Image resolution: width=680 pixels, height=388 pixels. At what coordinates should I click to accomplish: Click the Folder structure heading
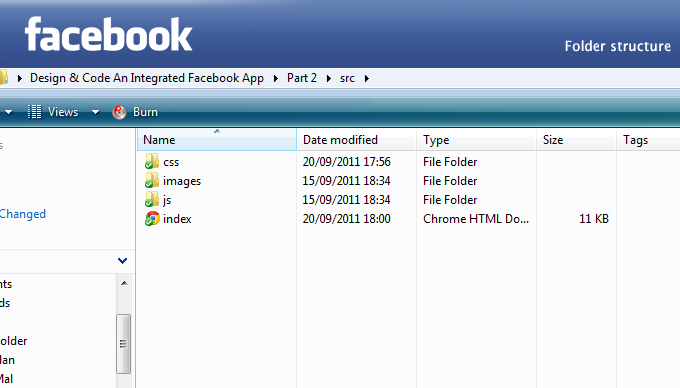618,46
